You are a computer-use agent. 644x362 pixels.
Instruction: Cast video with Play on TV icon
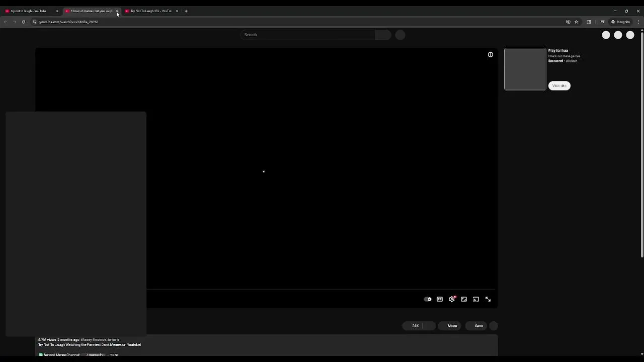[x=476, y=299]
